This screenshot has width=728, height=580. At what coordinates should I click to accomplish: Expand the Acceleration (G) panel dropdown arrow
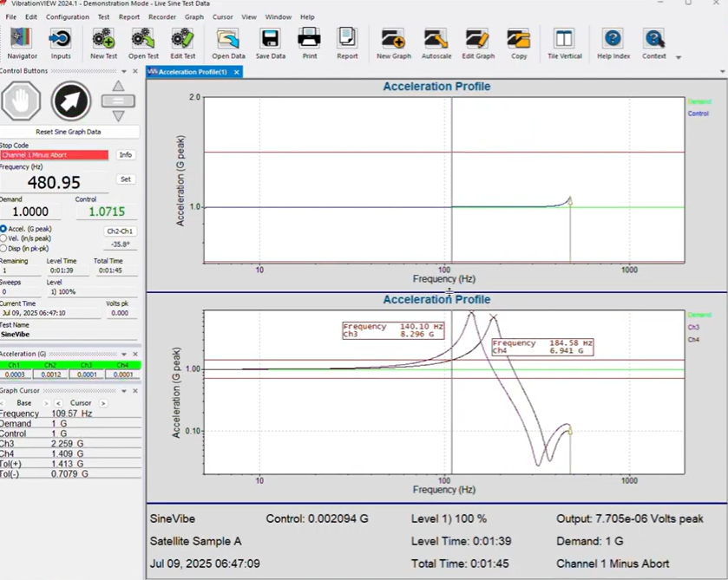pos(124,355)
